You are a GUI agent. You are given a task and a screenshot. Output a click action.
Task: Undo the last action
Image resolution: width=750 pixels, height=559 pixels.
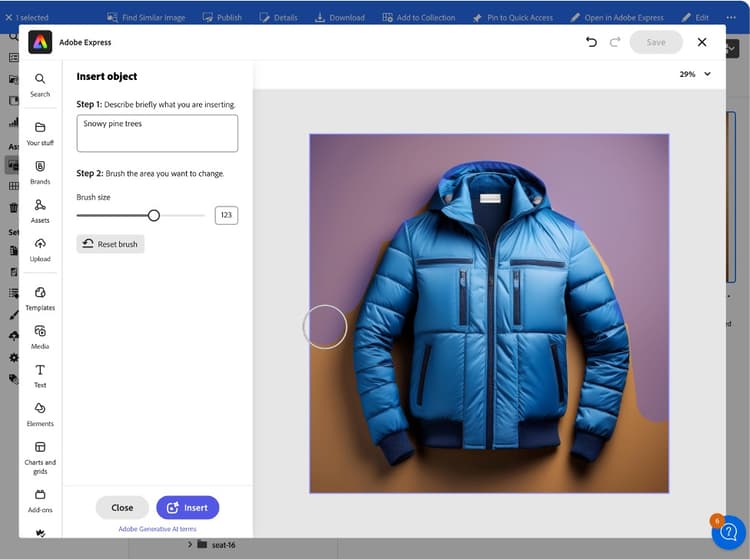(591, 42)
